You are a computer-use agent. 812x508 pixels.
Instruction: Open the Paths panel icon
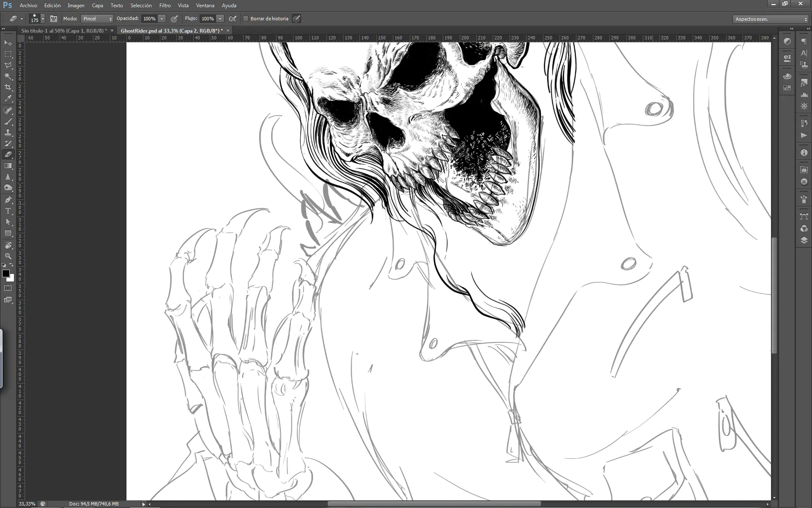pyautogui.click(x=804, y=216)
